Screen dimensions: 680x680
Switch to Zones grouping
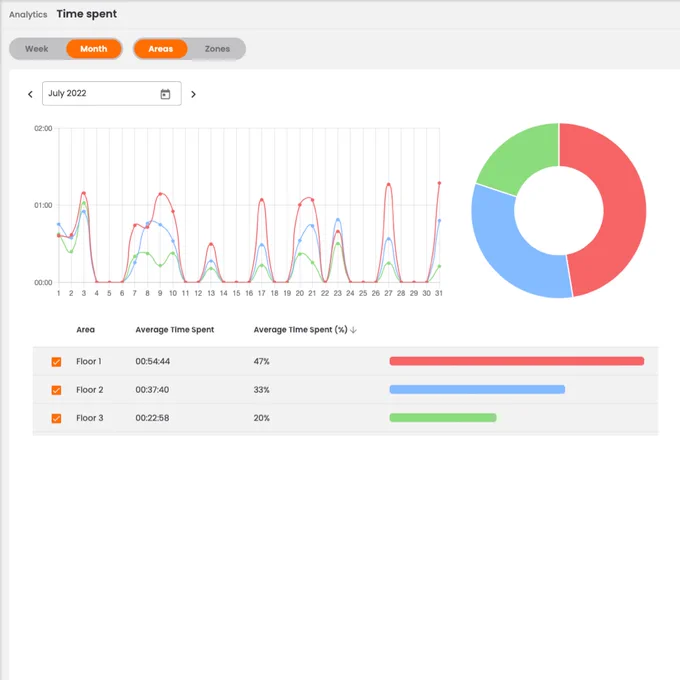tap(217, 49)
